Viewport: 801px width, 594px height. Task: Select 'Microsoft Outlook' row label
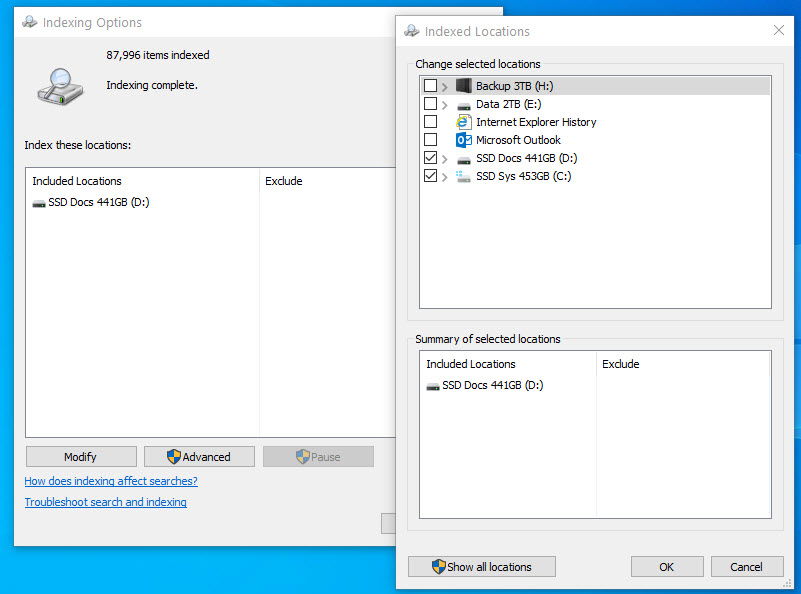coord(518,140)
